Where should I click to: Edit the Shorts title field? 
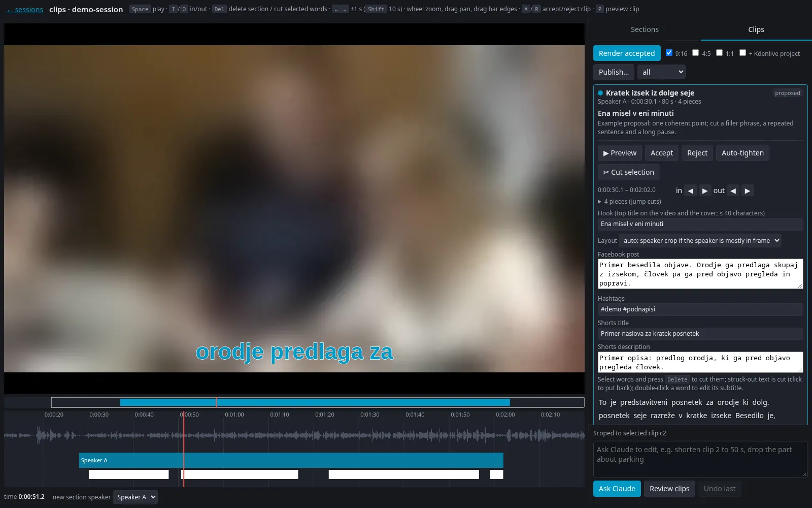click(x=700, y=334)
